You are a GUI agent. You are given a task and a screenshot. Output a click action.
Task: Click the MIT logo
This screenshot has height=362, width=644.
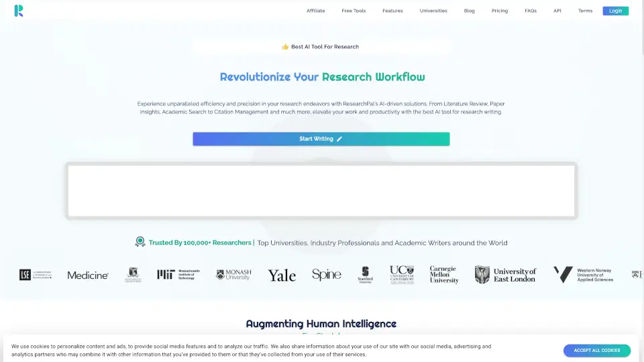click(x=178, y=275)
